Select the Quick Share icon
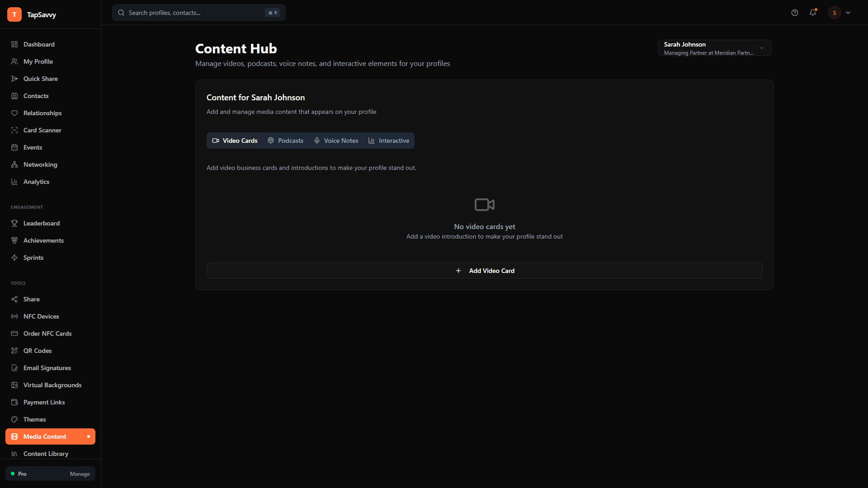The image size is (868, 488). [14, 79]
